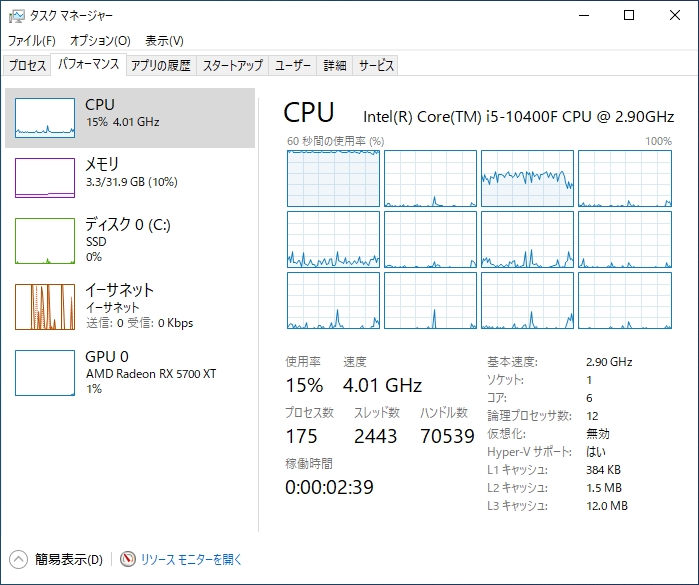Click the process count 175

301,436
